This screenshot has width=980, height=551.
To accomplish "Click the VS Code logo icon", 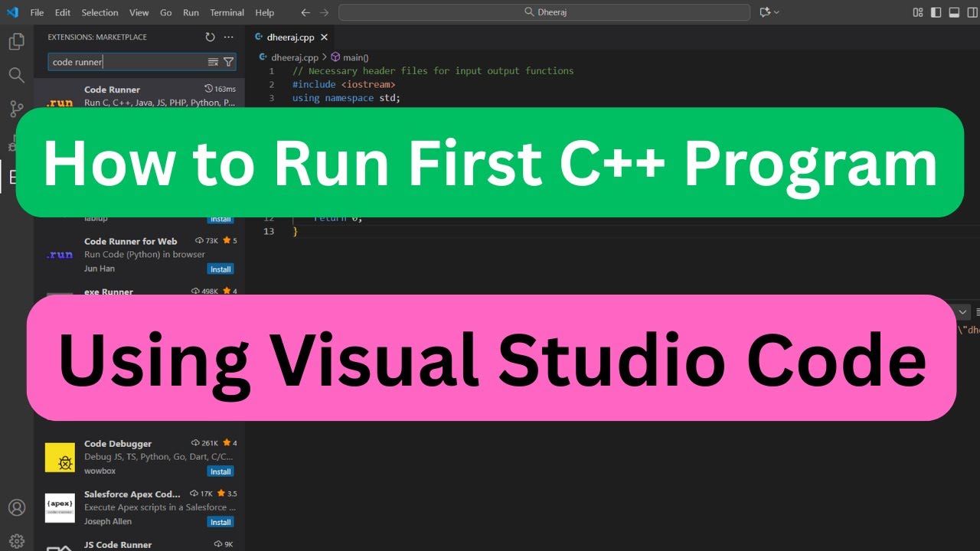I will coord(12,12).
